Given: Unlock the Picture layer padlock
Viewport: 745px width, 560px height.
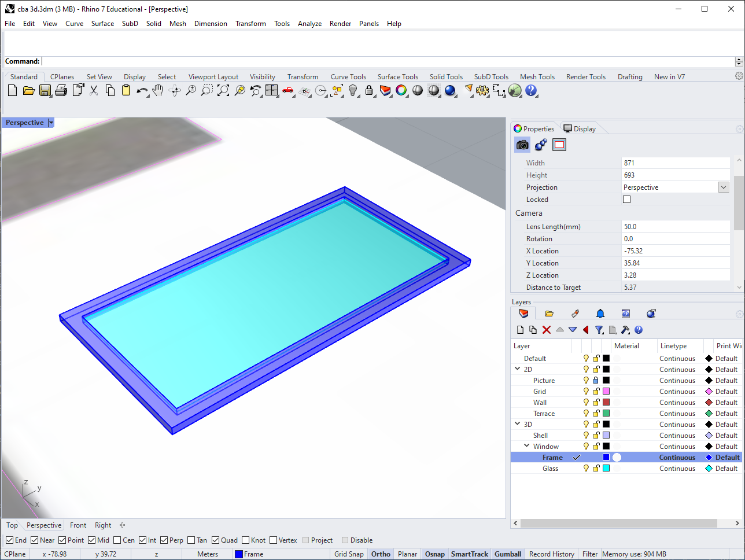Looking at the screenshot, I should (596, 381).
